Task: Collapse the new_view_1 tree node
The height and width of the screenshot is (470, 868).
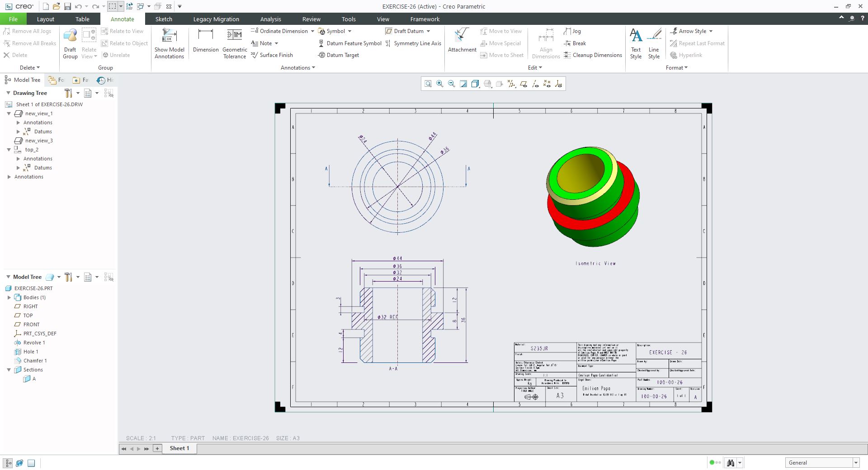Action: click(x=9, y=113)
